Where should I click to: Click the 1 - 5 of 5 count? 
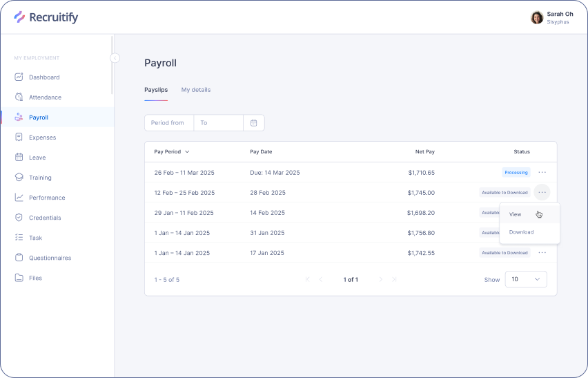click(x=167, y=280)
